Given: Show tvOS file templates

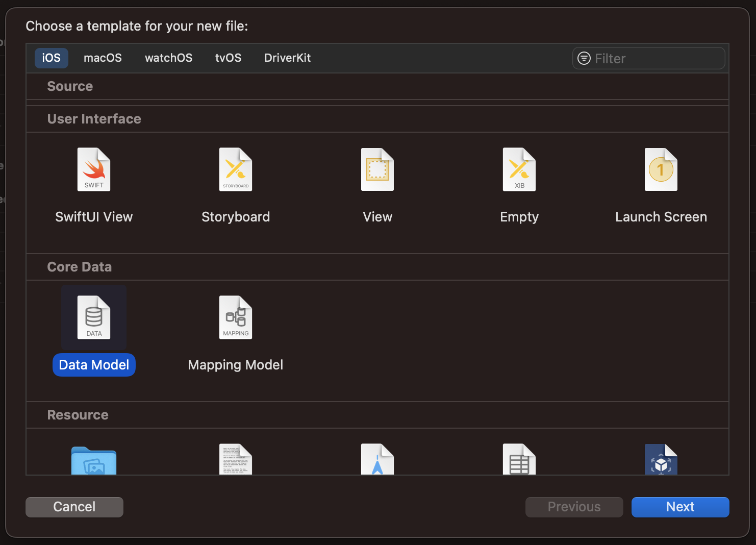Looking at the screenshot, I should click(x=228, y=58).
